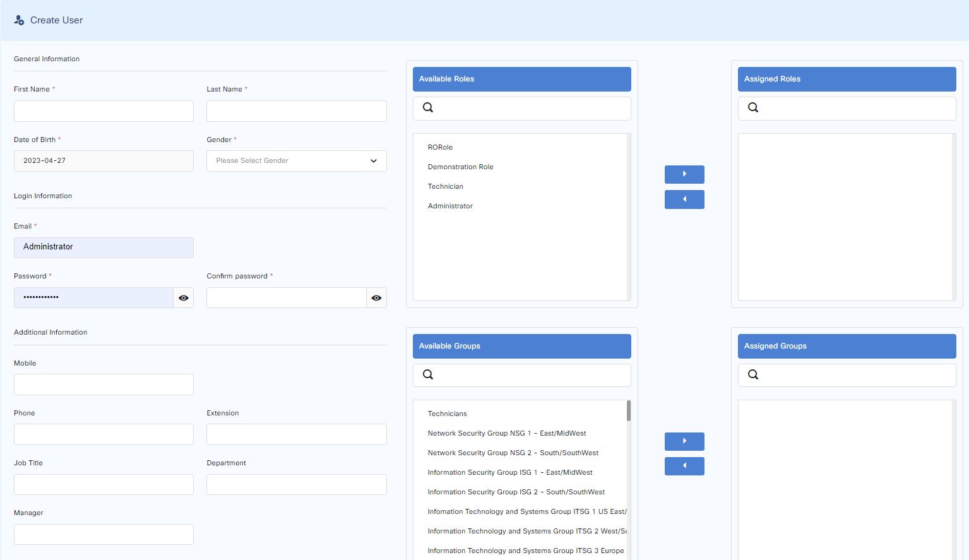Focus the Extension input field
This screenshot has height=560, width=969.
click(x=297, y=434)
